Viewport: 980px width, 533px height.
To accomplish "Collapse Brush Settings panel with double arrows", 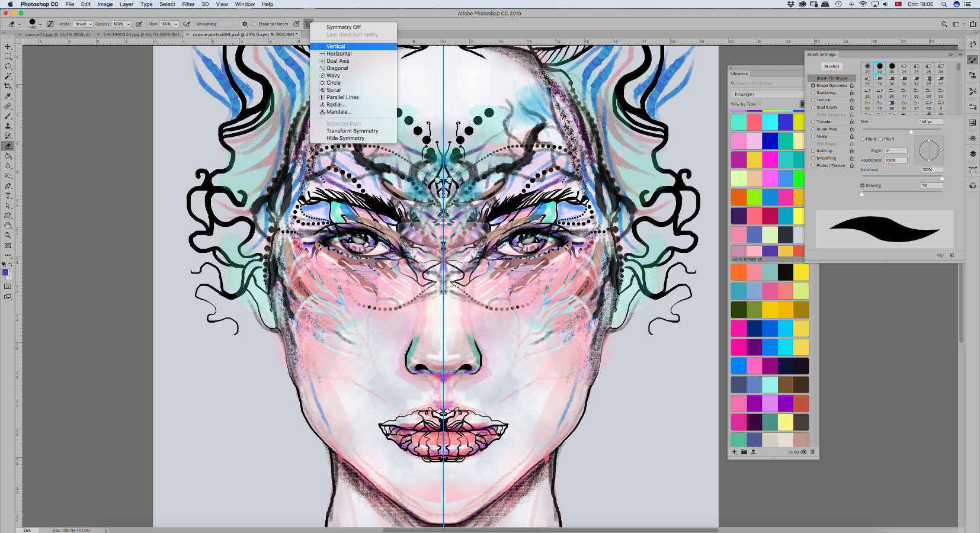I will [x=951, y=54].
